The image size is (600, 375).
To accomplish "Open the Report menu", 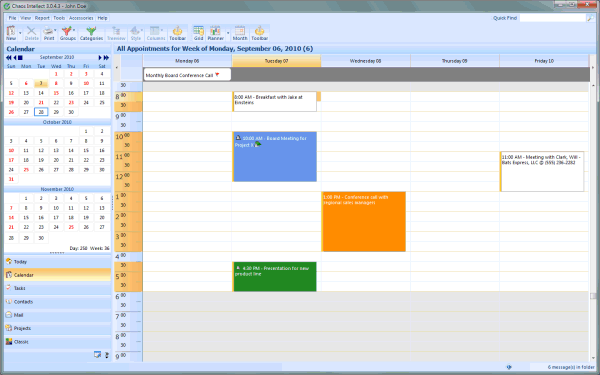I will pyautogui.click(x=42, y=18).
